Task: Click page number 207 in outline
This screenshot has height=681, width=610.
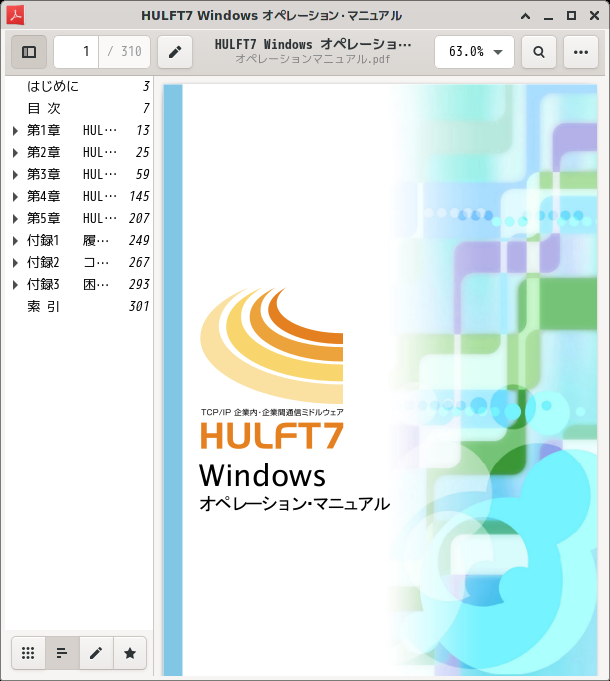Action: (x=139, y=218)
